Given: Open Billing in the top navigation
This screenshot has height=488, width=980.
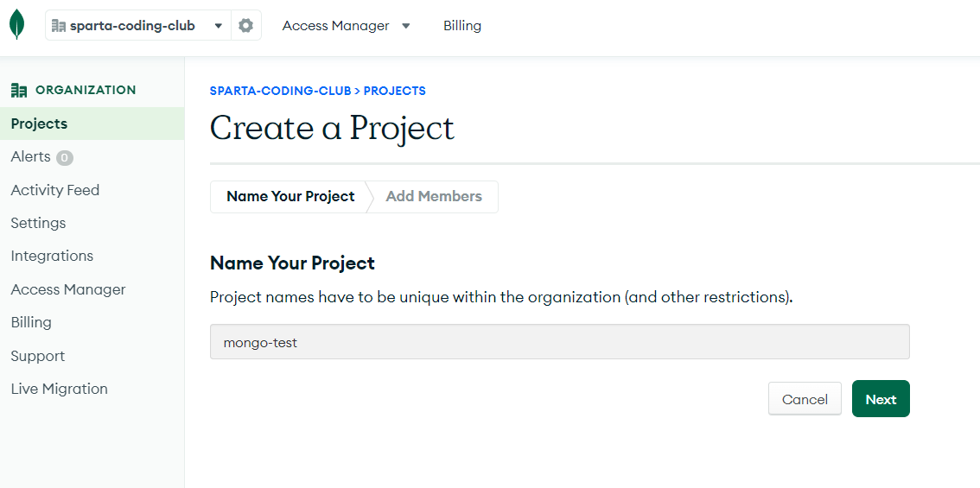Looking at the screenshot, I should coord(462,26).
